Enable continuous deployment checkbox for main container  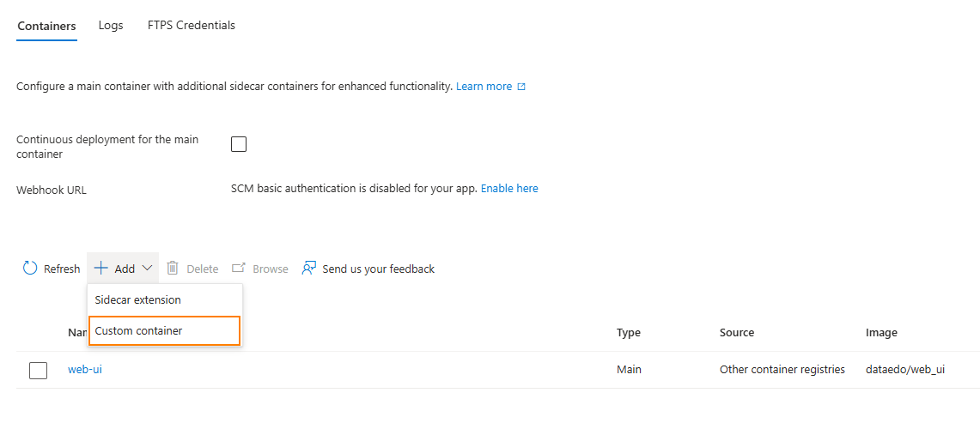tap(239, 144)
